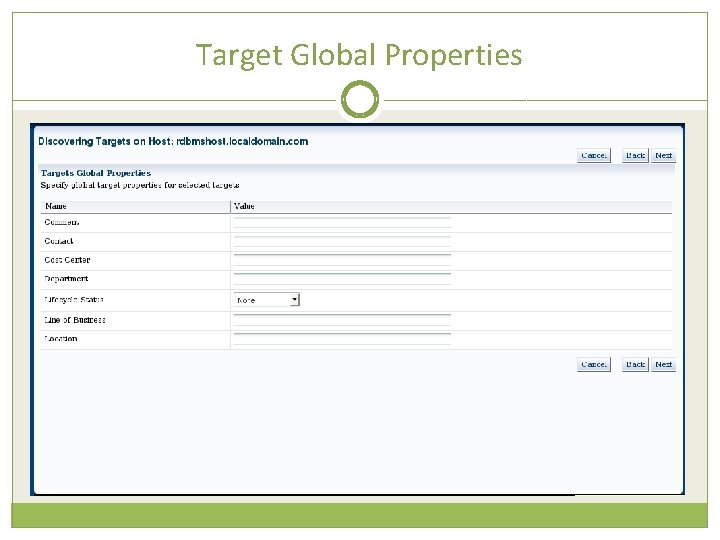Viewport: 720px width, 540px height.
Task: Focus the Cost Center value field
Action: [x=343, y=260]
